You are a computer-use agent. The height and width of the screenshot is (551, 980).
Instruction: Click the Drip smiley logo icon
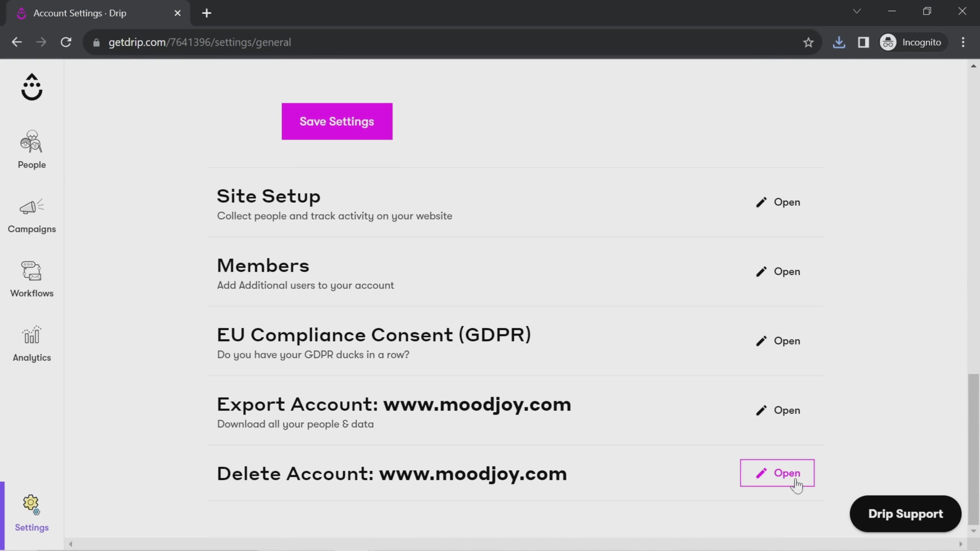click(x=32, y=86)
